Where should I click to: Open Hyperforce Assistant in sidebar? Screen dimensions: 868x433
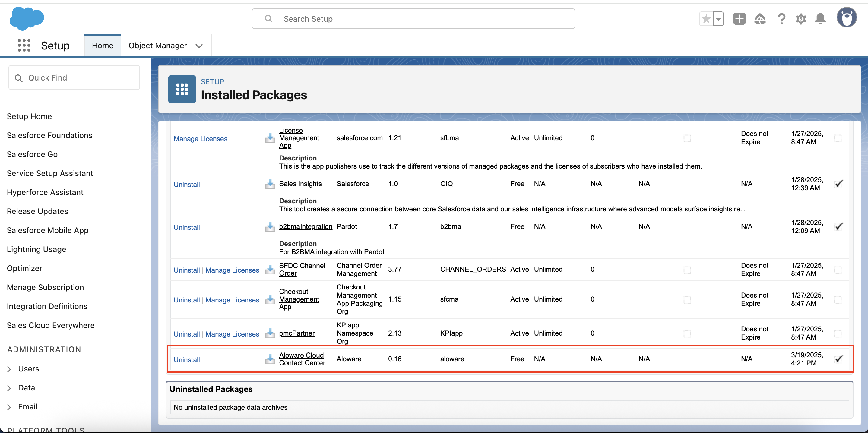45,192
